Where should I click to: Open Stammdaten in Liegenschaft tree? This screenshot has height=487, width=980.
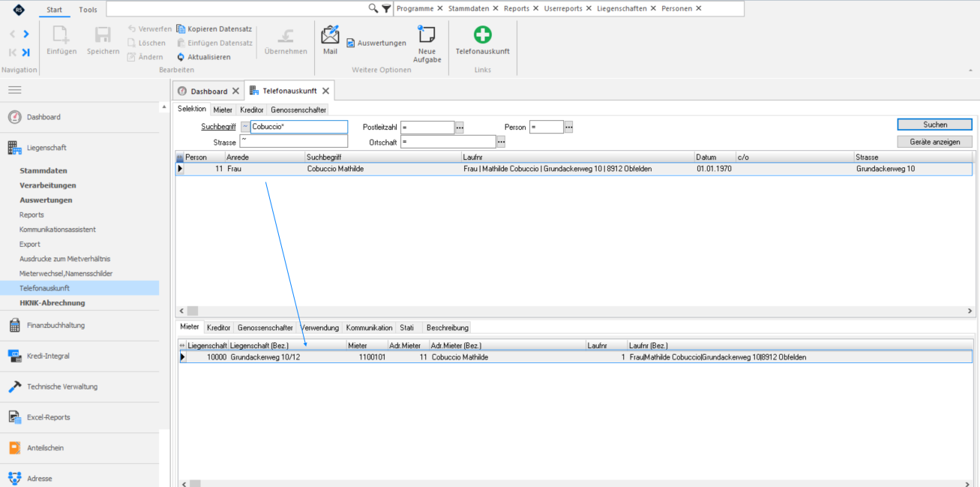(x=43, y=171)
